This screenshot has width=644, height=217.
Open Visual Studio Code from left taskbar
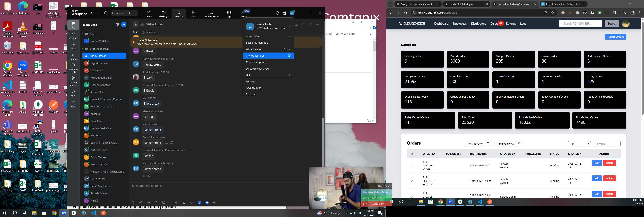click(94, 213)
